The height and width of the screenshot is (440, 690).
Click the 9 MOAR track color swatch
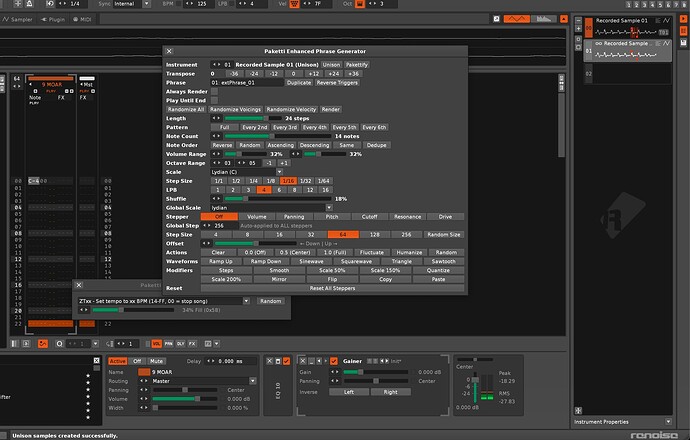tap(144, 372)
